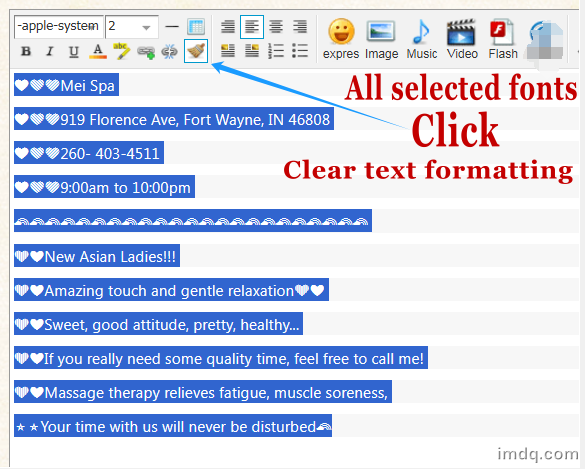The image size is (585, 469).
Task: Click 'Amazing touch and gentle relaxation' line
Action: [171, 290]
